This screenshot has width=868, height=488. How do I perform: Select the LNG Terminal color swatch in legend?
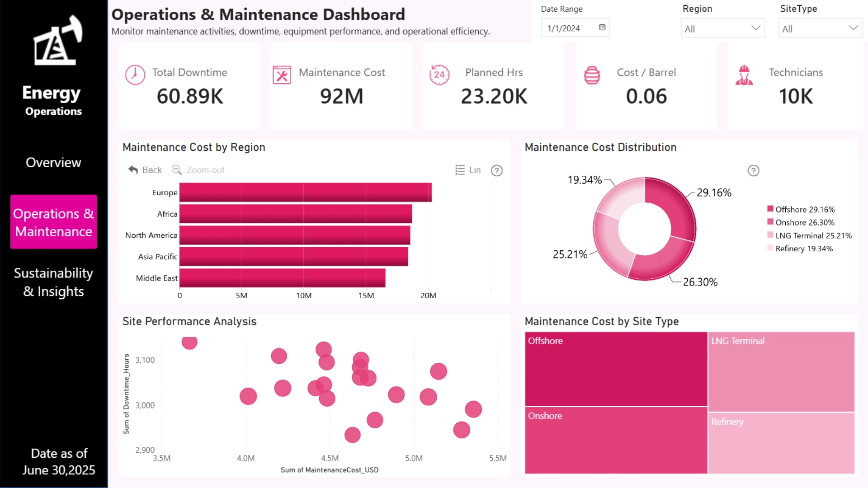pyautogui.click(x=770, y=235)
